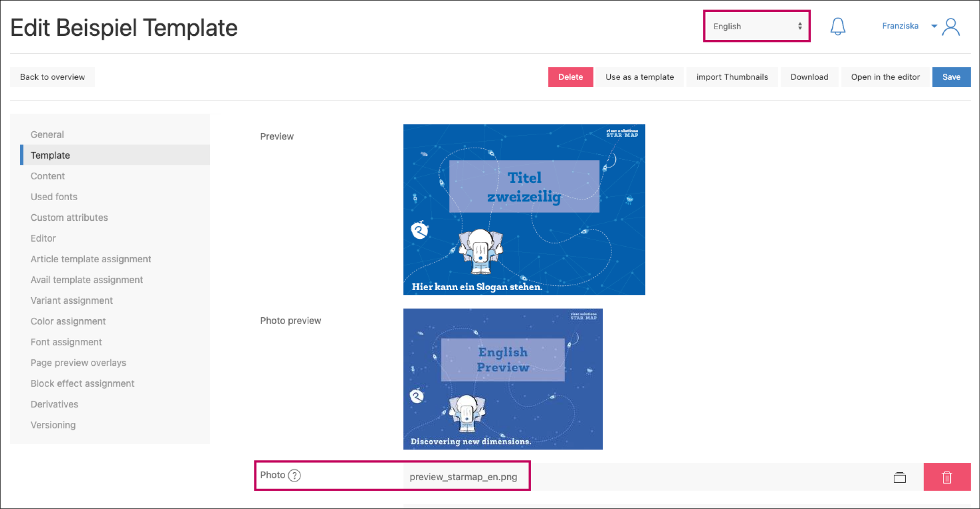Click Back to overview button

point(52,77)
